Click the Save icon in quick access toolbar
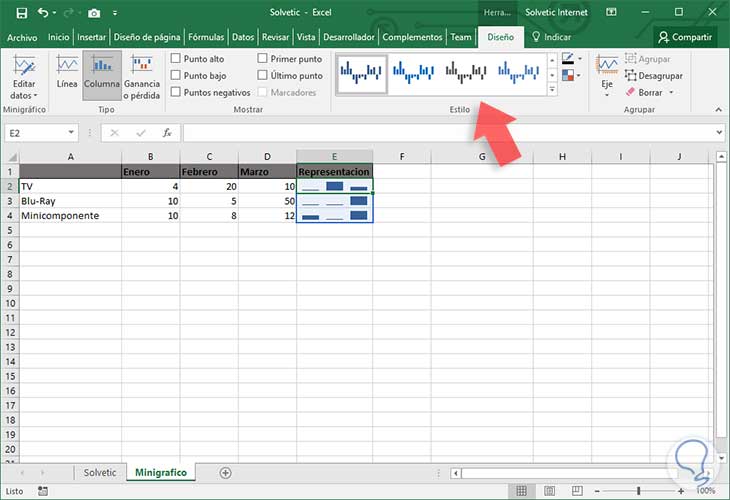This screenshot has height=500, width=730. click(21, 13)
